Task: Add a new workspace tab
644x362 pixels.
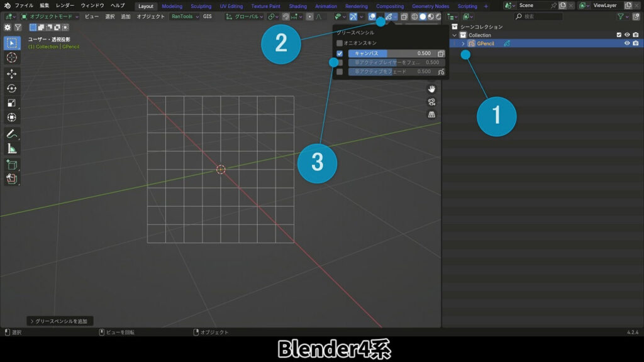Action: click(486, 6)
